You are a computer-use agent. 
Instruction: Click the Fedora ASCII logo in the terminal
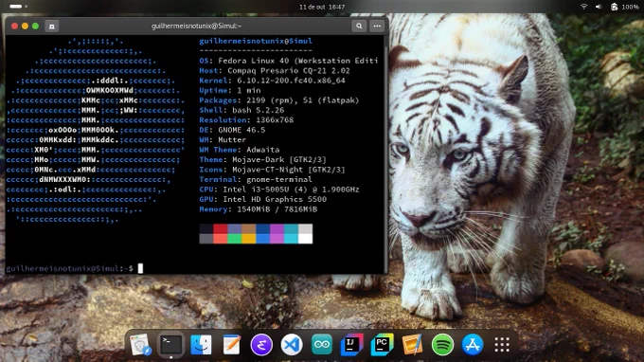pos(96,130)
